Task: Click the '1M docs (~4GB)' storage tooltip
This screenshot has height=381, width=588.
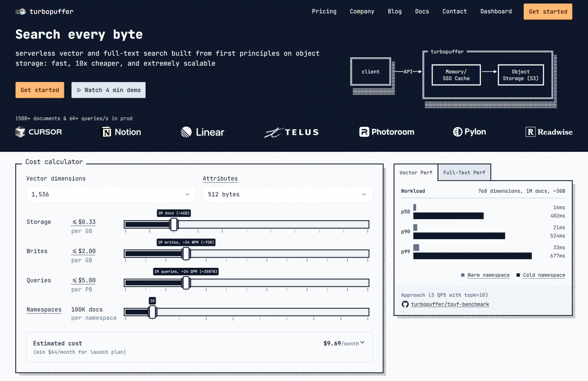Action: [174, 213]
